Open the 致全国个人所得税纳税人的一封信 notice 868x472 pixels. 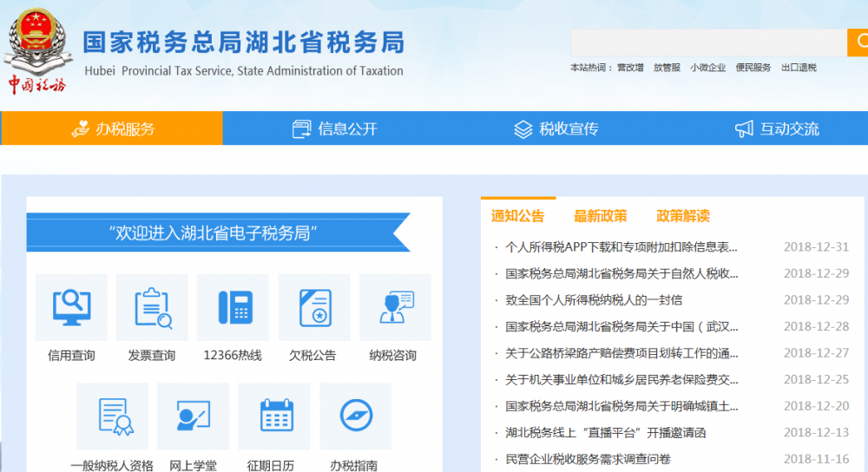594,300
